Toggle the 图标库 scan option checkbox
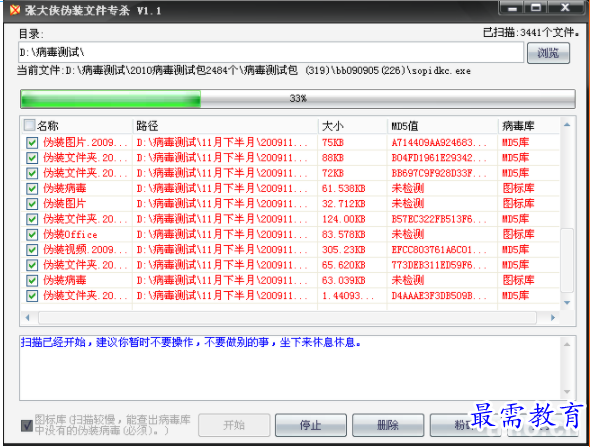 27,425
